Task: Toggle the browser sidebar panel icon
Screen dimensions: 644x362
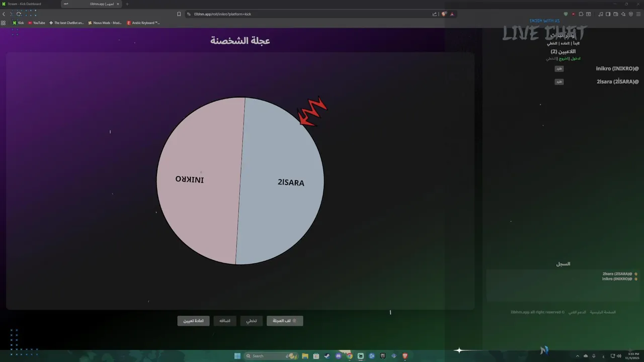Action: [608, 14]
